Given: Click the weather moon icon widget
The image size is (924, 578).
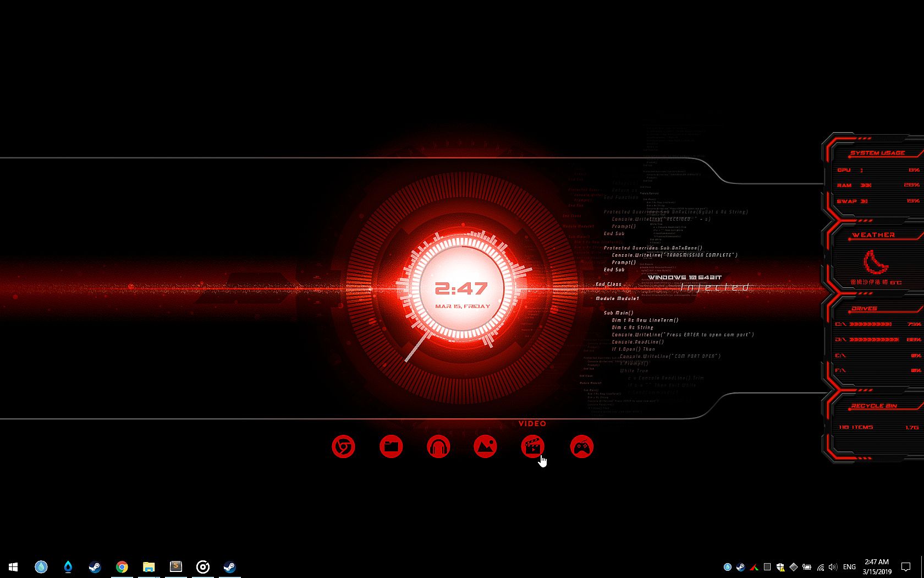Looking at the screenshot, I should pos(875,262).
